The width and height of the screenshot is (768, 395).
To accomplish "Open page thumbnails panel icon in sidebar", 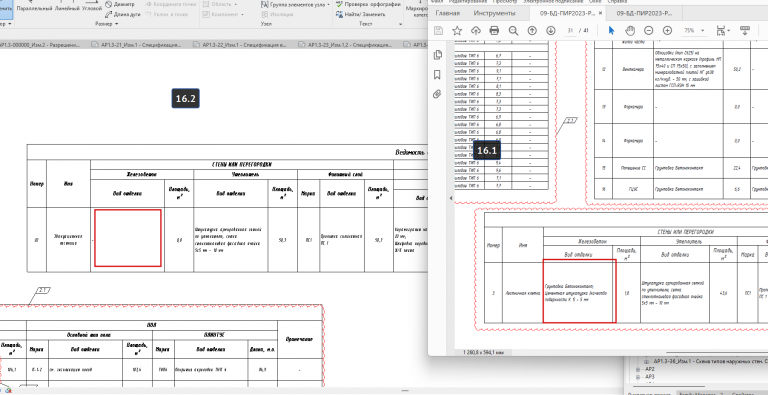I will 438,55.
